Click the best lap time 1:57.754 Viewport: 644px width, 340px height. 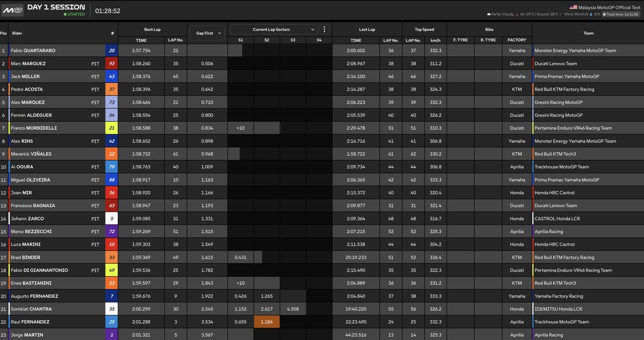[x=141, y=50]
